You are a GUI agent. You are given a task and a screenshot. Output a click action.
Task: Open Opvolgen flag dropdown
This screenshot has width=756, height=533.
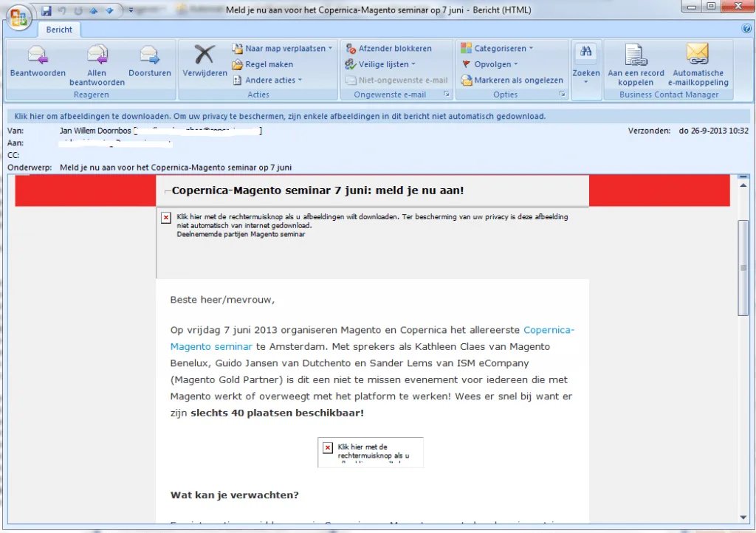coord(489,64)
